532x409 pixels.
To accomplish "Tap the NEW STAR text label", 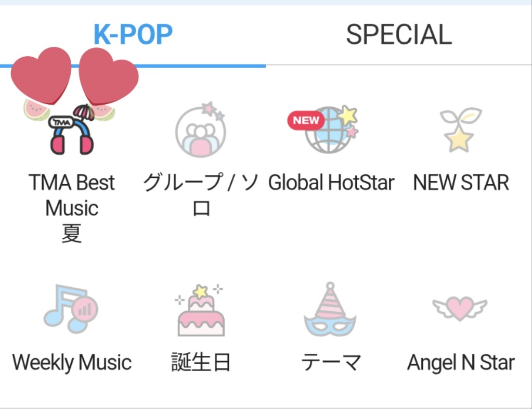I will [461, 183].
